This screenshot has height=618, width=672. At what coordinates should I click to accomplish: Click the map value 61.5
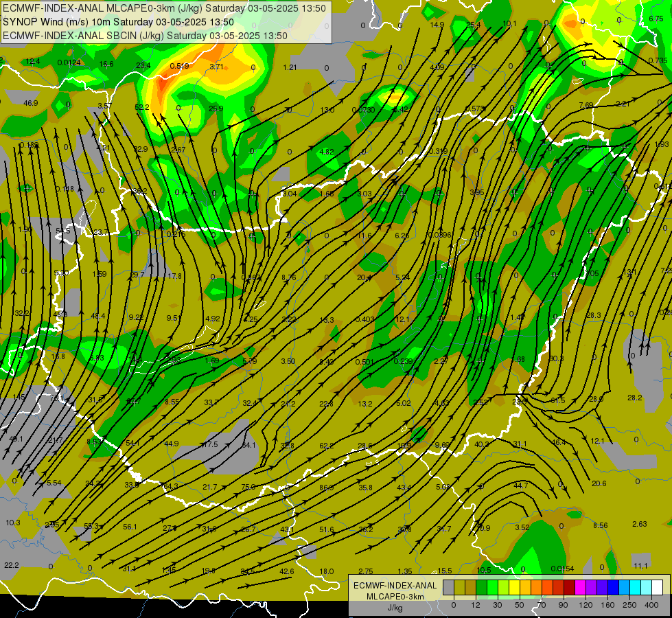click(x=558, y=400)
